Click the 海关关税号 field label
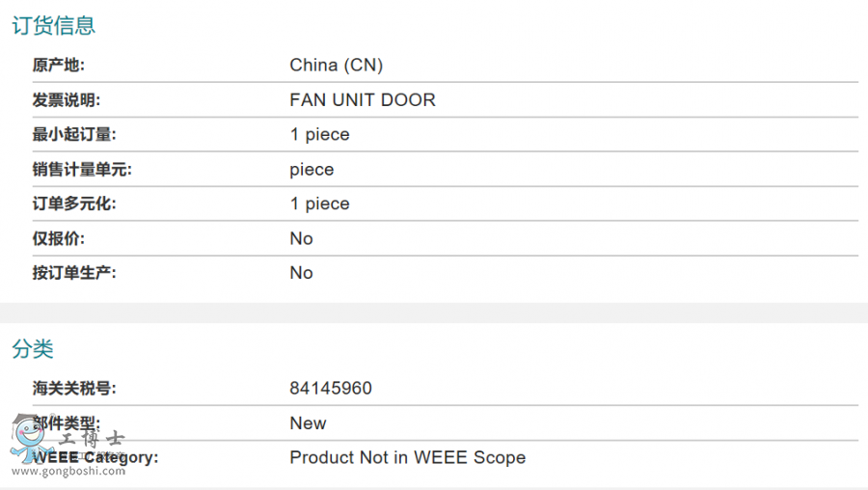The height and width of the screenshot is (490, 868). tap(74, 389)
